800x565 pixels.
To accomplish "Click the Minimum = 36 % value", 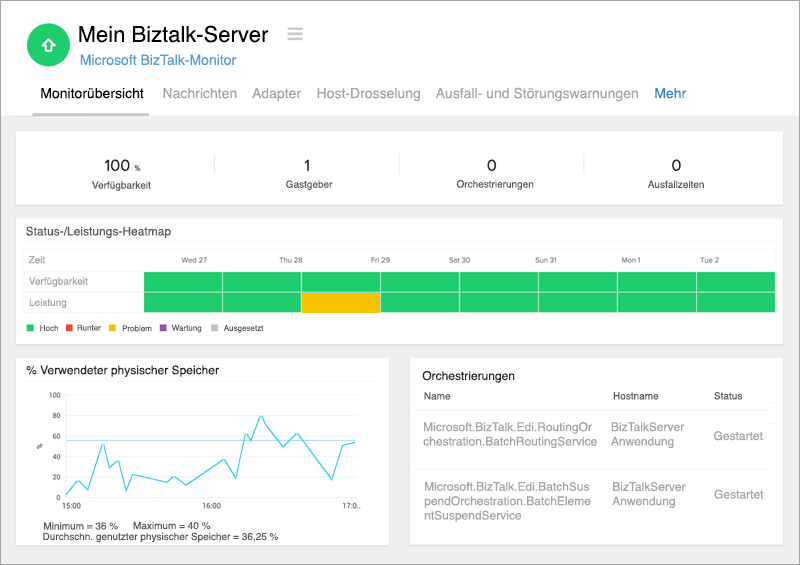I will point(81,526).
